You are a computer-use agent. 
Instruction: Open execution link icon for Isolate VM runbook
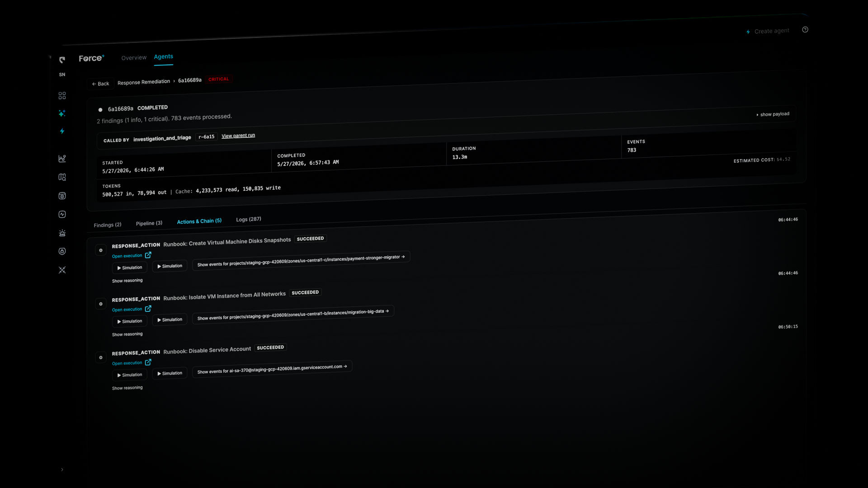148,309
